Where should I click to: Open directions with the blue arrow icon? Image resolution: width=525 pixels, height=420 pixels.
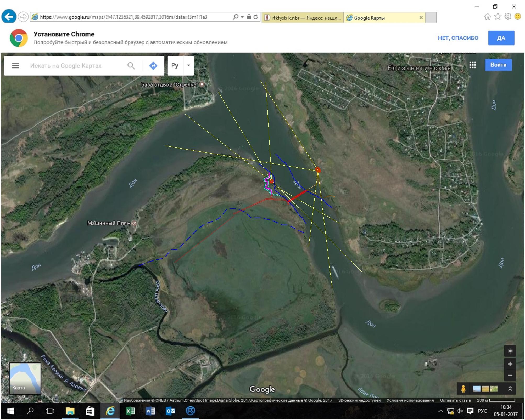coord(153,66)
